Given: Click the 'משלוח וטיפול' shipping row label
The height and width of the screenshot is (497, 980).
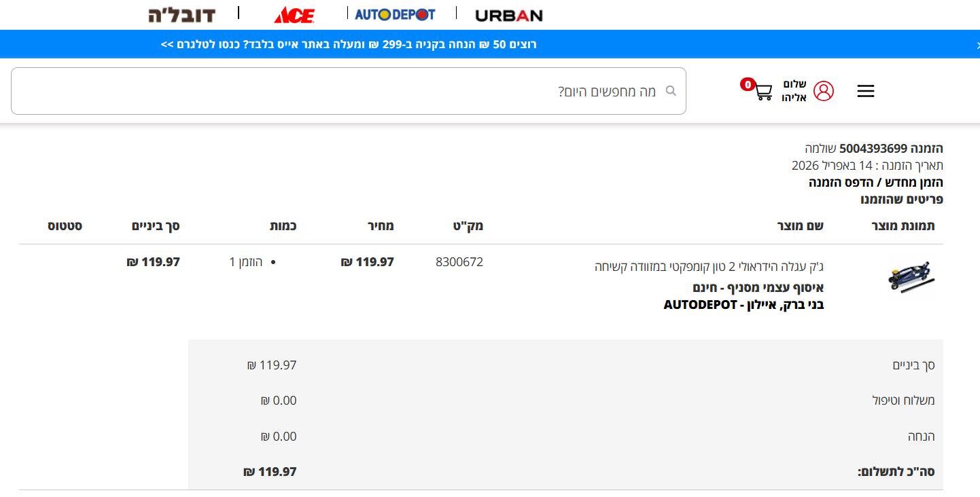Looking at the screenshot, I should (904, 401).
